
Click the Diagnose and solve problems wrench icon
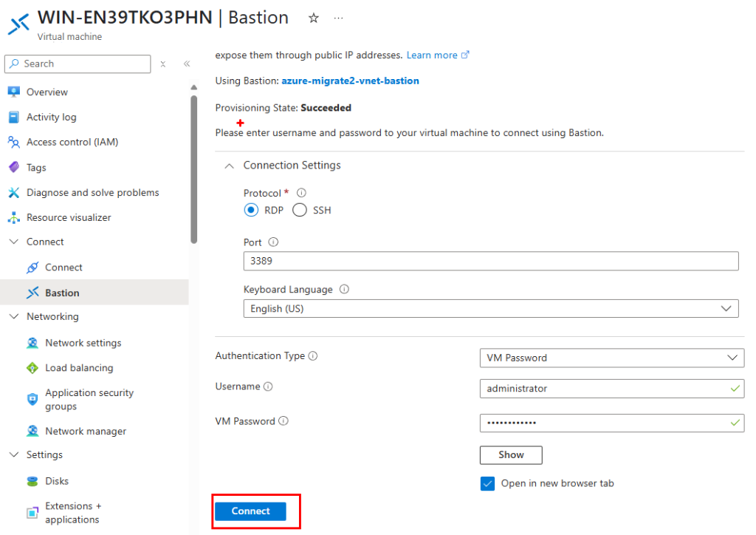14,193
